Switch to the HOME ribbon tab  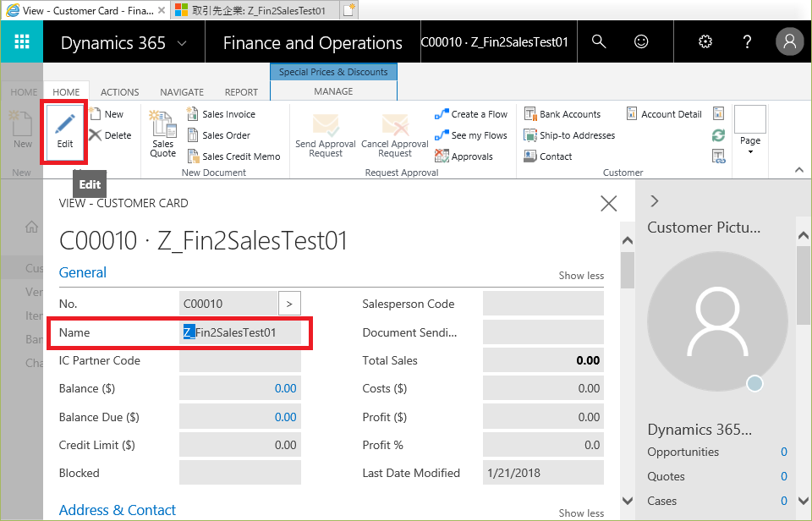click(x=66, y=92)
